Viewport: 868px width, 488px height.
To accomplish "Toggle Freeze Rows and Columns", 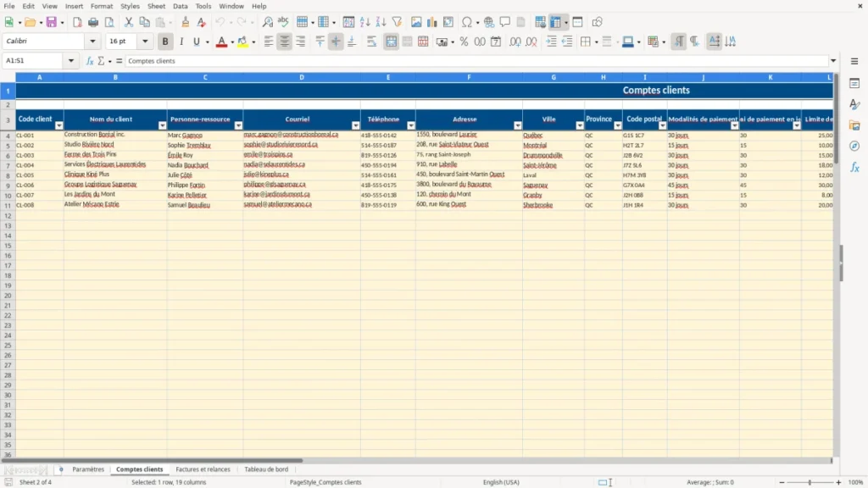I will (556, 22).
